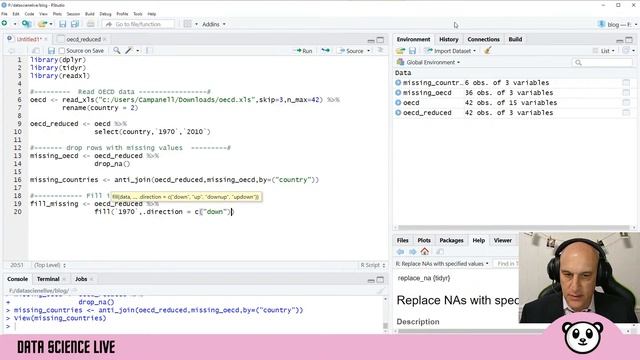Click the Help pane back arrow

click(400, 251)
